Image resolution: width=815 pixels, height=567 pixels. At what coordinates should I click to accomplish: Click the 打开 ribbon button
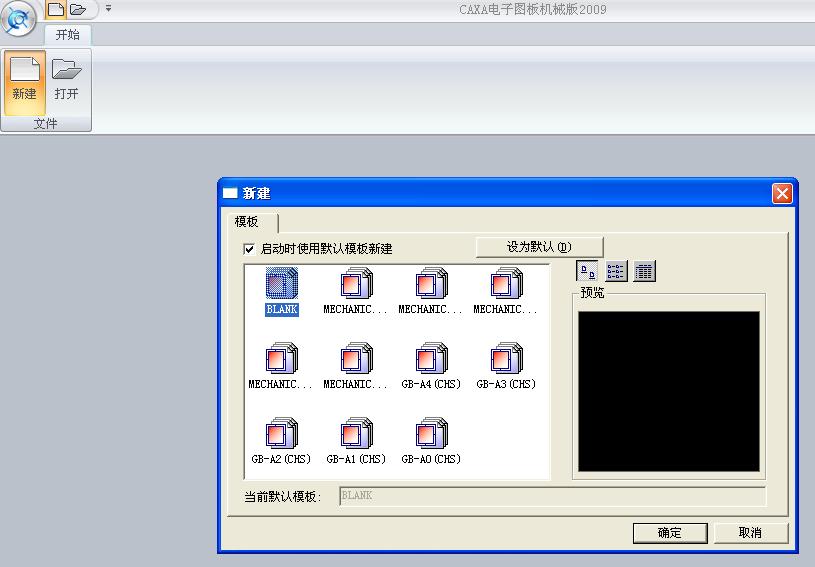coord(67,82)
